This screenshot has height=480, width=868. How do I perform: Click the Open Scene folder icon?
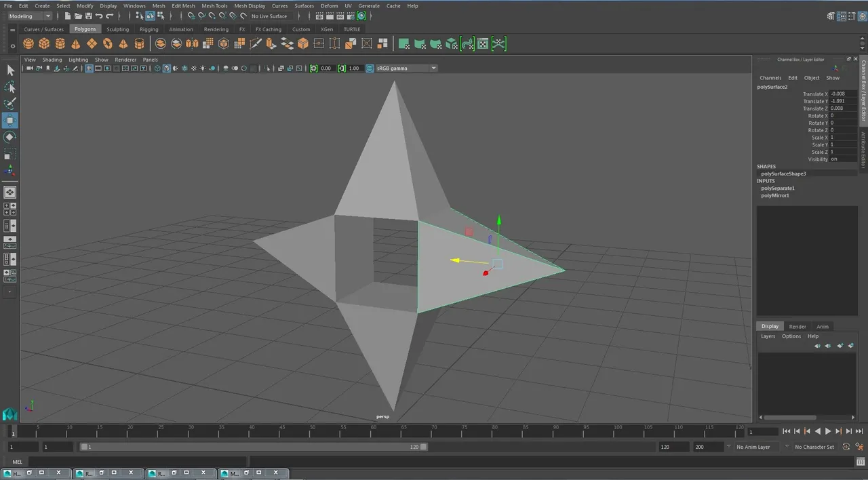pyautogui.click(x=78, y=16)
